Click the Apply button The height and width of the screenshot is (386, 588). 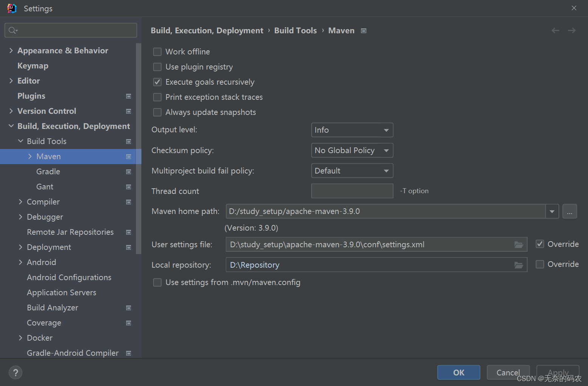coord(558,372)
